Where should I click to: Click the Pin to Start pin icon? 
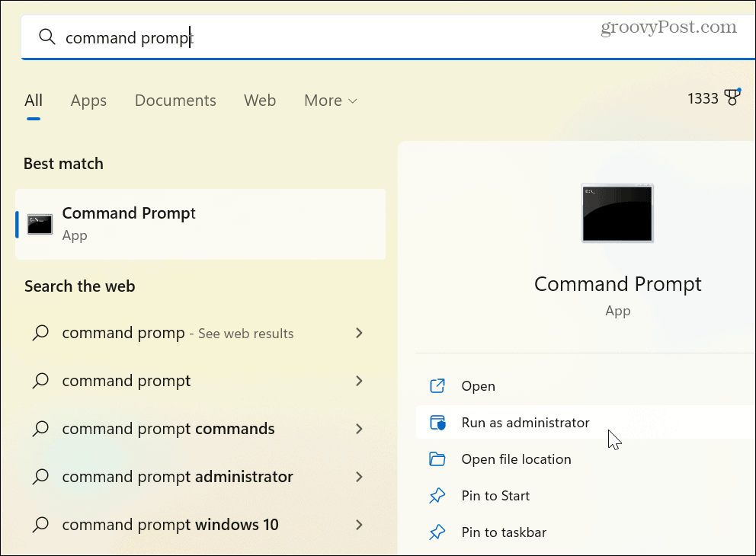tap(437, 496)
